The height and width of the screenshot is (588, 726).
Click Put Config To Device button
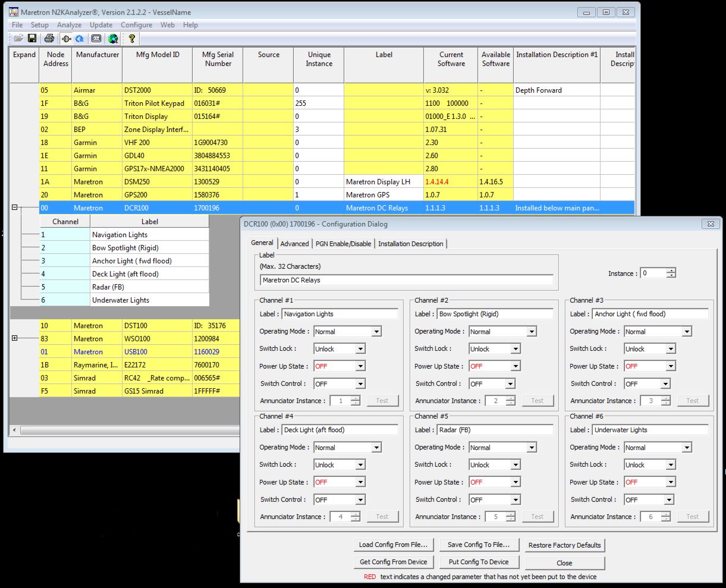(x=479, y=562)
